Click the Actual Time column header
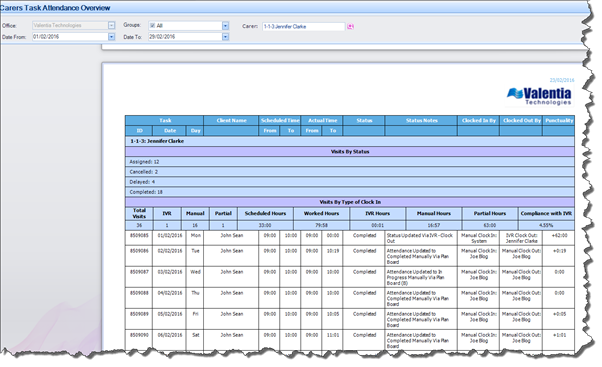Image resolution: width=602 pixels, height=367 pixels. click(x=322, y=121)
